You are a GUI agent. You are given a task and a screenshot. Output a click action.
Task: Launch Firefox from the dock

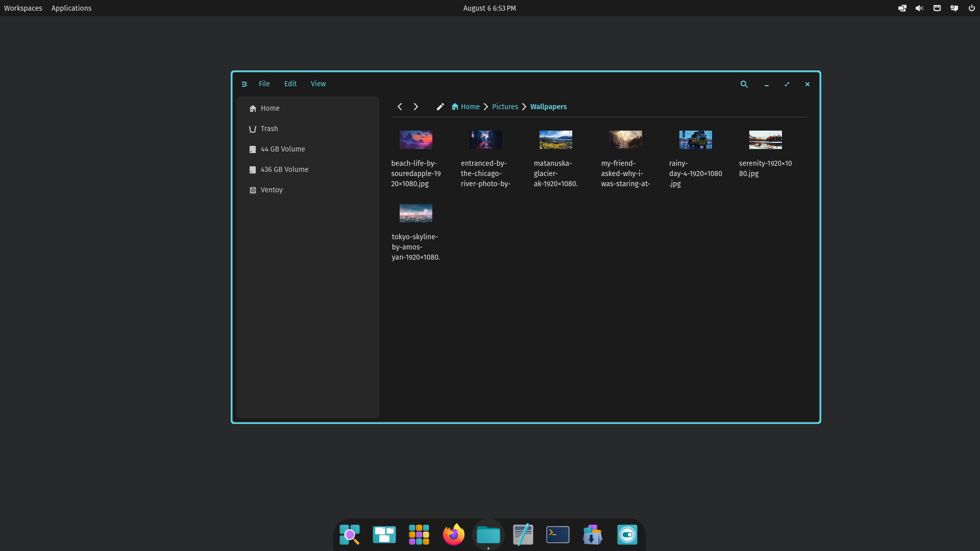454,535
